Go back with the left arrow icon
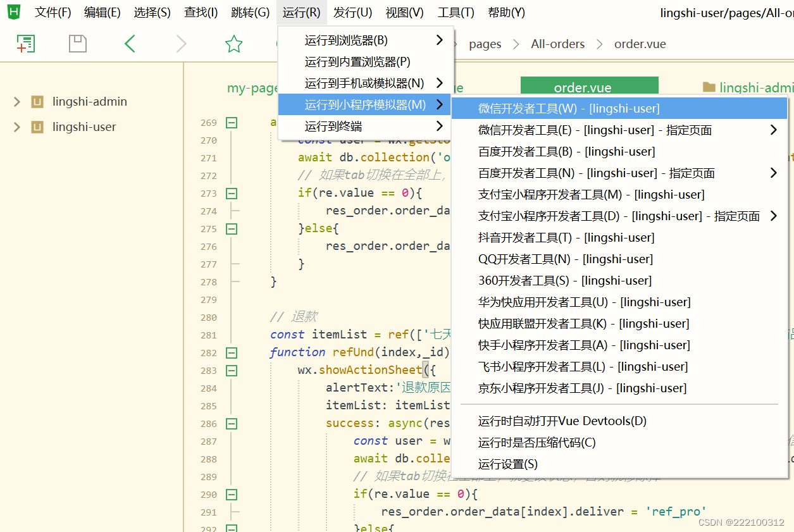This screenshot has width=794, height=532. 130,44
